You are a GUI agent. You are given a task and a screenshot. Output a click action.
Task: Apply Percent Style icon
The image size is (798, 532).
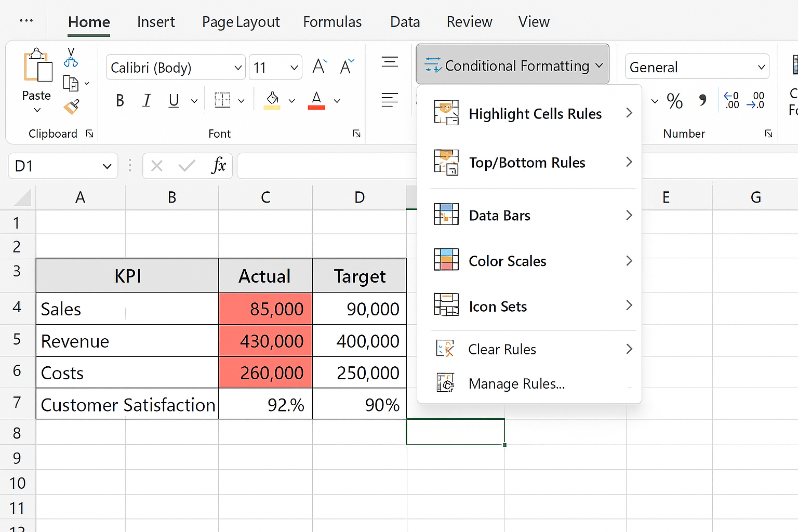[x=675, y=101]
